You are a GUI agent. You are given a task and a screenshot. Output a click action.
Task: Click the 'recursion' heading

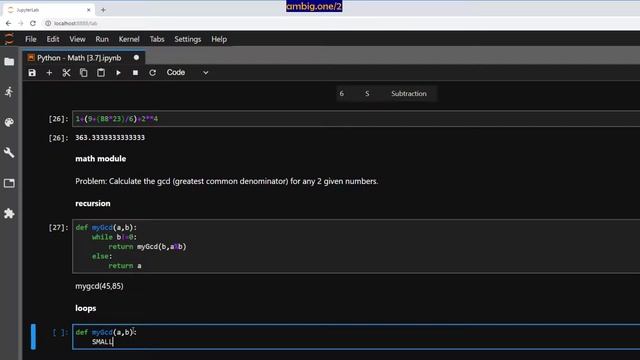coord(93,203)
